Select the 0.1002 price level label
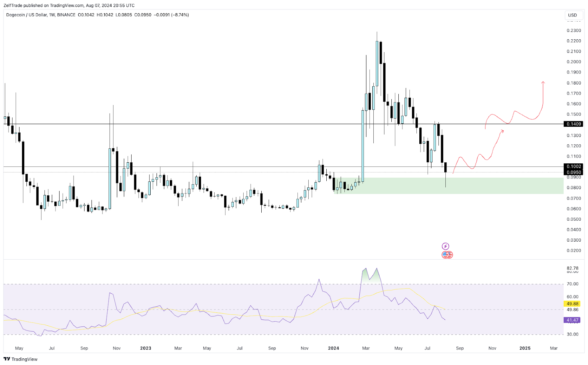 tap(573, 167)
